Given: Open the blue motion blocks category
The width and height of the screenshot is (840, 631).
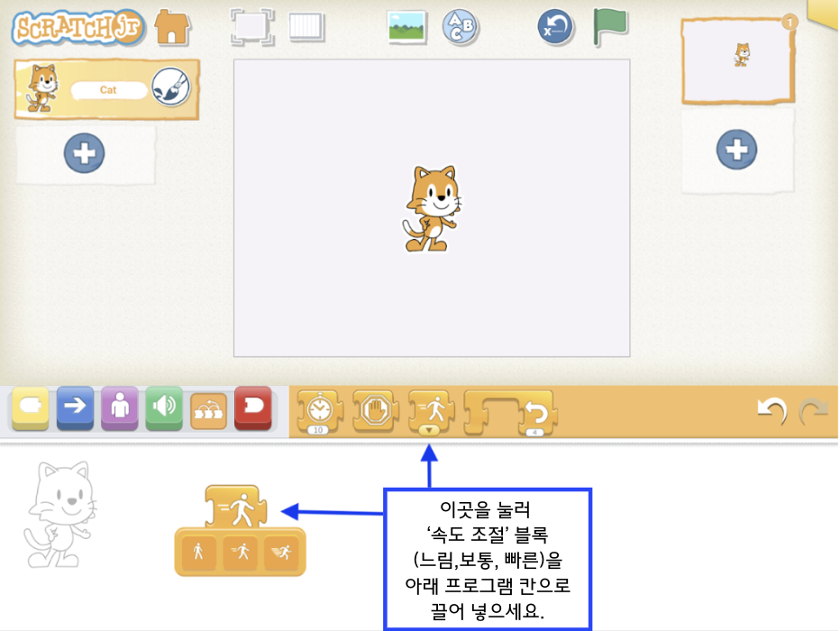Looking at the screenshot, I should coord(75,408).
